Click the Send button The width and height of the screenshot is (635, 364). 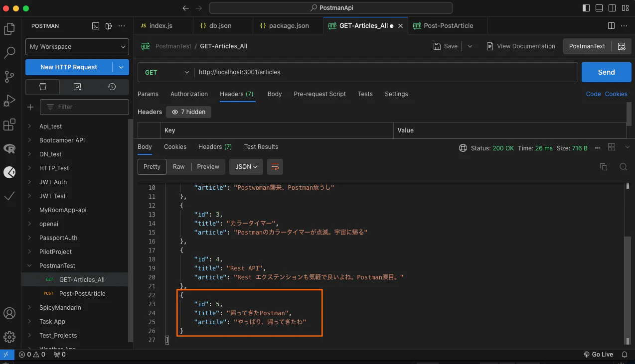(x=606, y=72)
